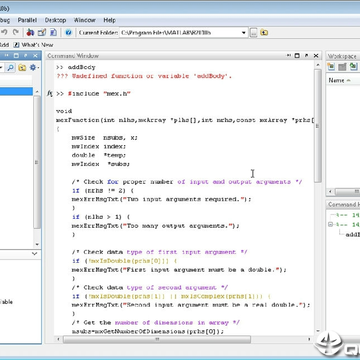The height and width of the screenshot is (360, 360).
Task: Open the What's New shortcut
Action: [34, 45]
